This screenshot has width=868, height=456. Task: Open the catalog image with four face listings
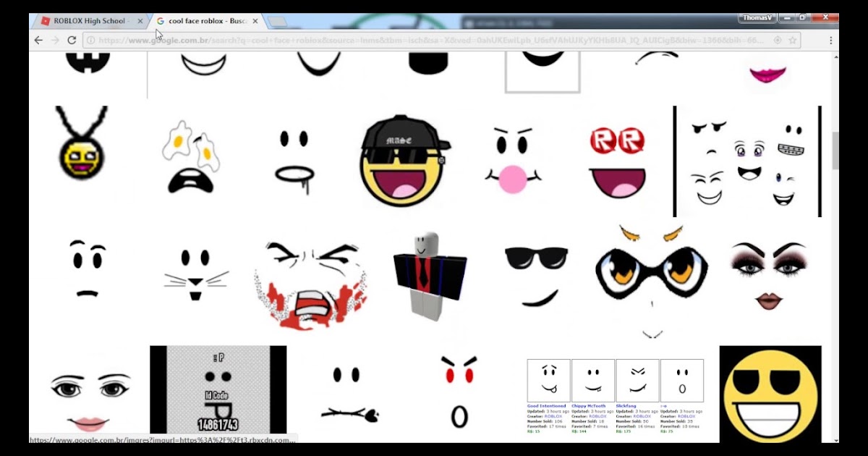point(616,396)
